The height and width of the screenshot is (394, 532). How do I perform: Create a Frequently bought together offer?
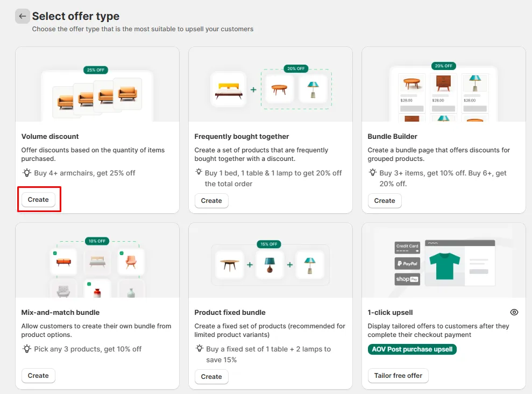click(x=211, y=201)
